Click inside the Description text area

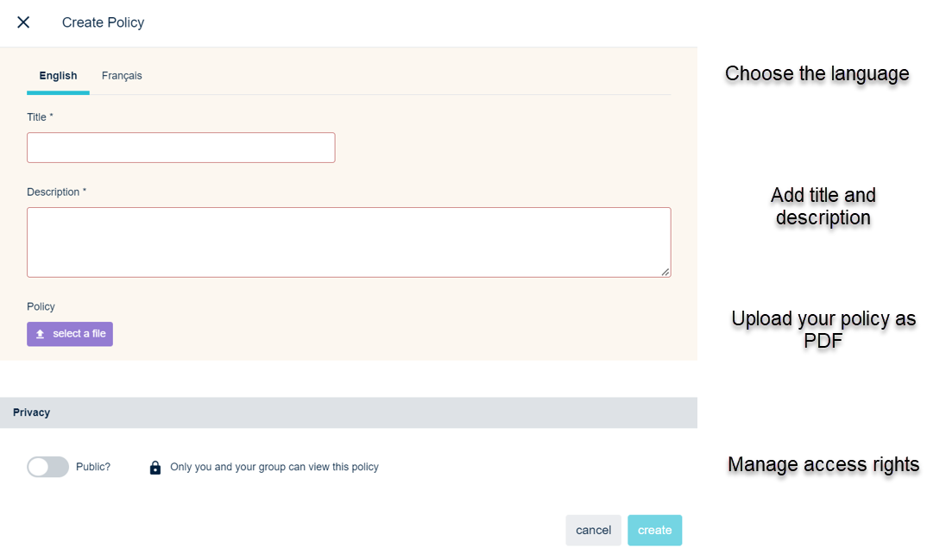click(x=349, y=242)
